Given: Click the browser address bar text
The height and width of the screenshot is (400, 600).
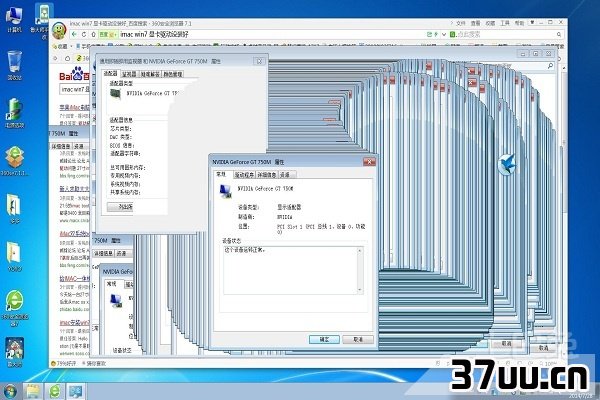Looking at the screenshot, I should (x=155, y=34).
